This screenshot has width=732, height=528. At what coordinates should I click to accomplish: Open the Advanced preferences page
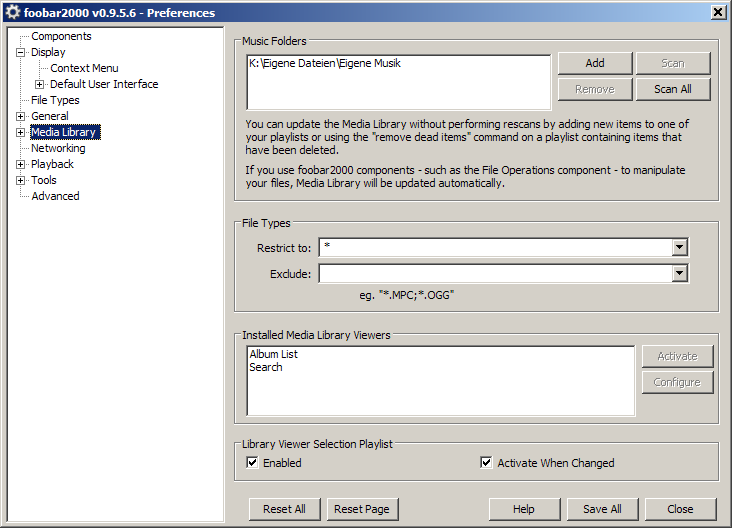click(x=56, y=196)
